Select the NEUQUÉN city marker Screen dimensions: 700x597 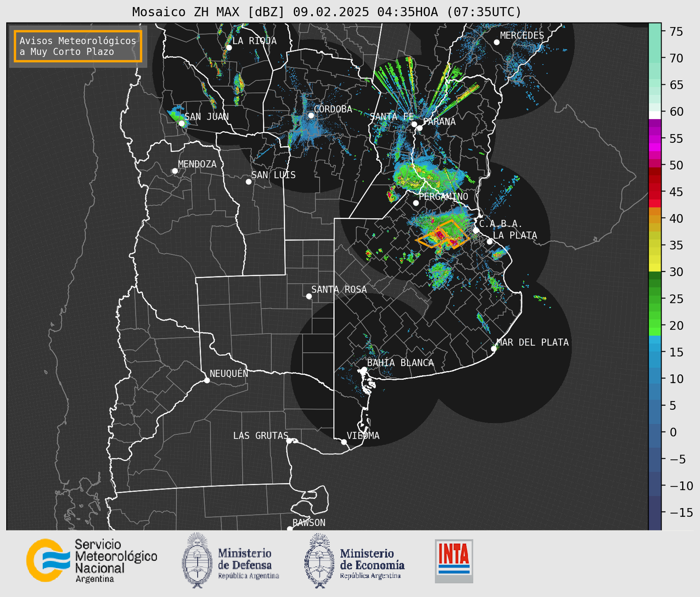click(x=207, y=380)
